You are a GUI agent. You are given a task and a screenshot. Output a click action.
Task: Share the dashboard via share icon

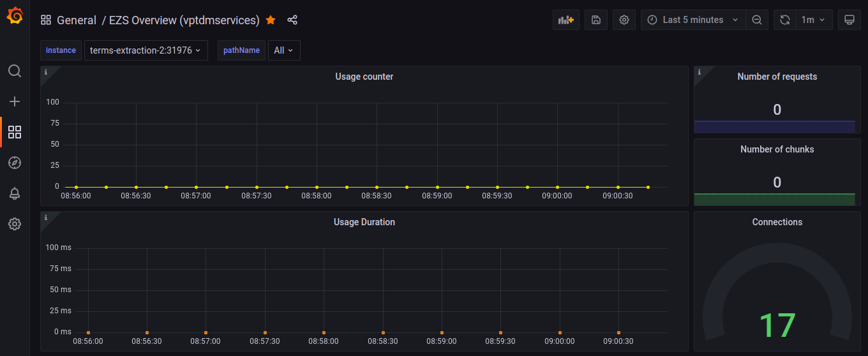point(292,20)
